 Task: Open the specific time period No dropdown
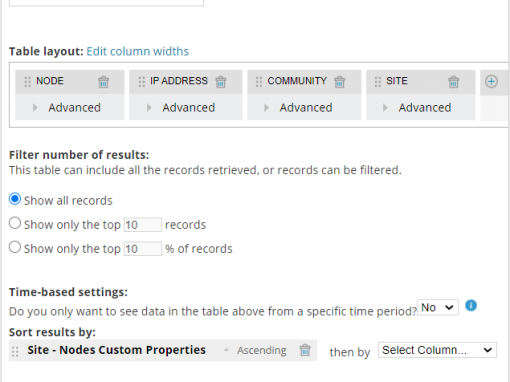pos(438,307)
